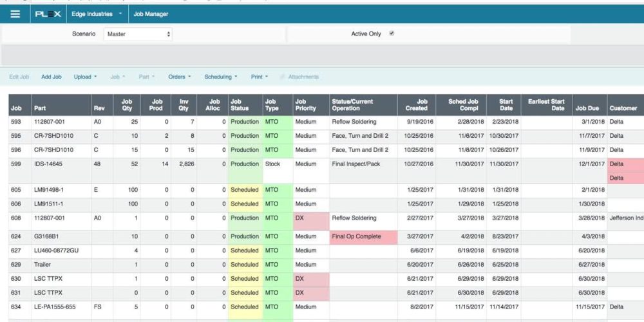Open the Scenario Master combo box
This screenshot has width=644, height=322.
138,33
